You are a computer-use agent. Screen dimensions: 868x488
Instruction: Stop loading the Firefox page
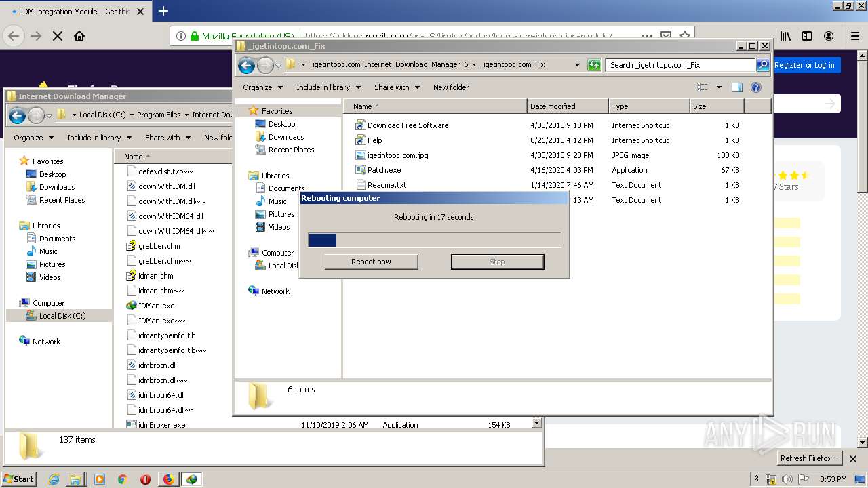58,36
